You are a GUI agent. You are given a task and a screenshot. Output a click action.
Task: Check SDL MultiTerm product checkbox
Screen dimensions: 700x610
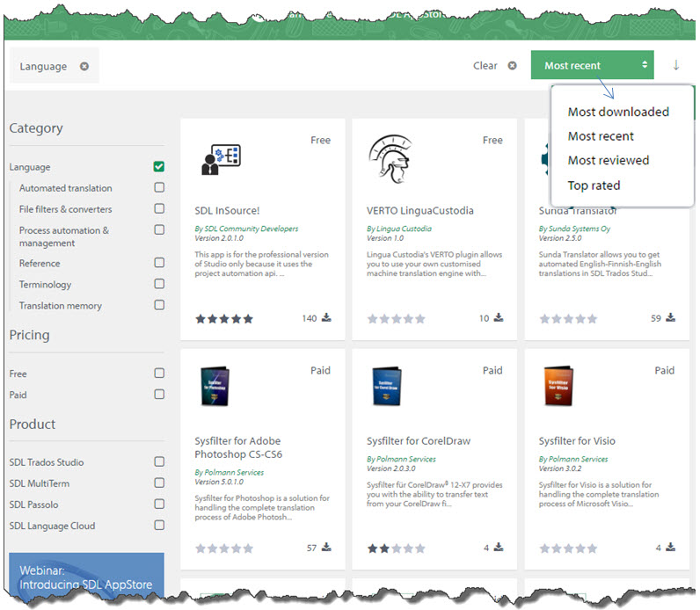click(x=159, y=483)
